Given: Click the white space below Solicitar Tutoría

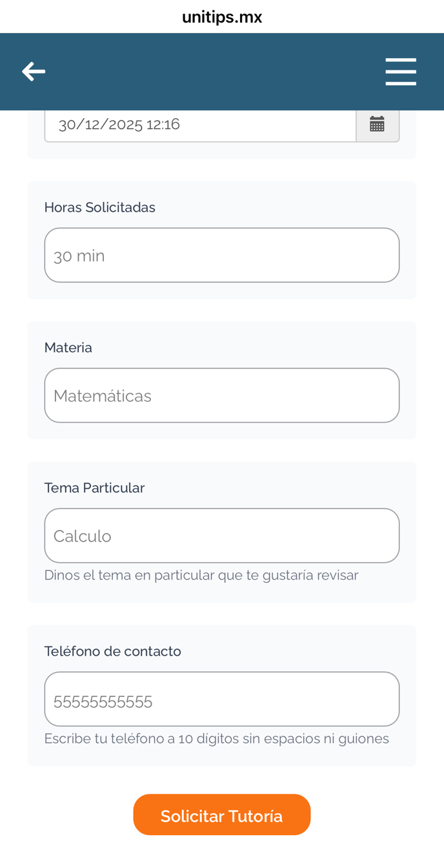Looking at the screenshot, I should tap(222, 853).
